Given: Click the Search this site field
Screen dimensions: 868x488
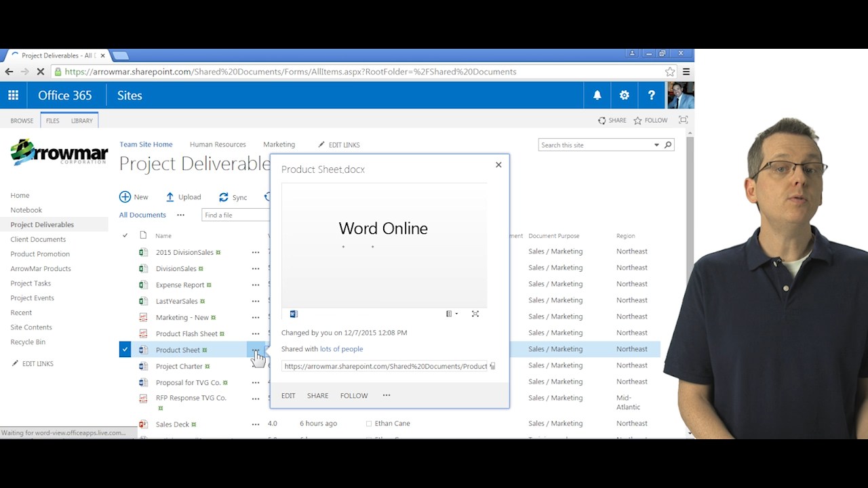Looking at the screenshot, I should [595, 145].
